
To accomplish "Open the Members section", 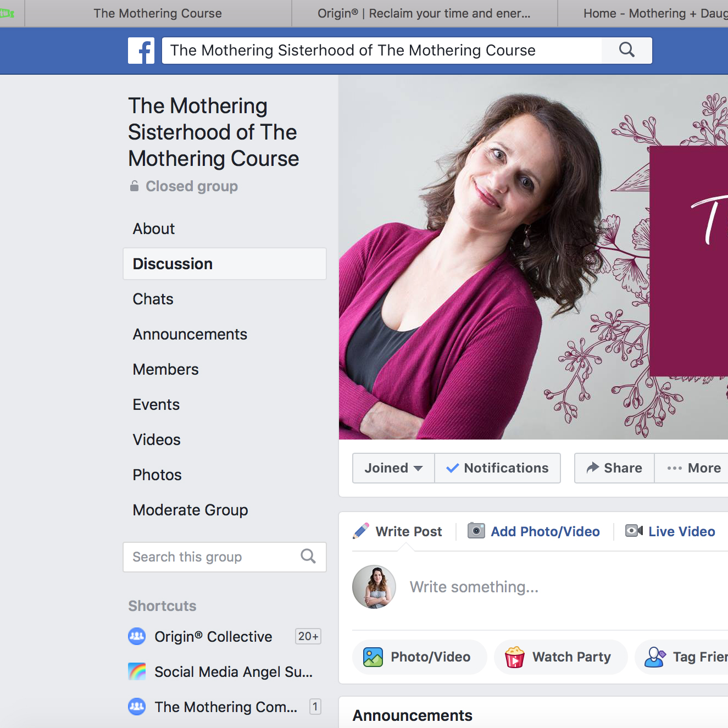I will (x=166, y=369).
